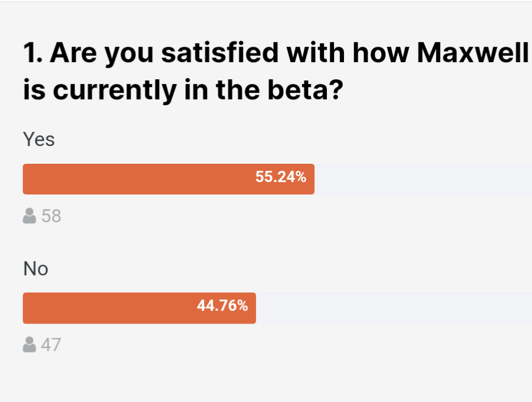The height and width of the screenshot is (402, 532).
Task: Select the Yes option label
Action: (38, 140)
